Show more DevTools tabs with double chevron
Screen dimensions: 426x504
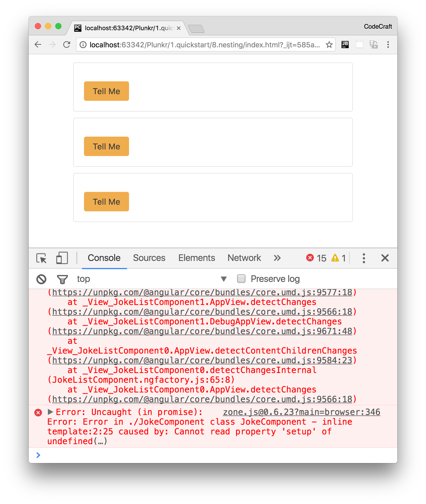(277, 258)
